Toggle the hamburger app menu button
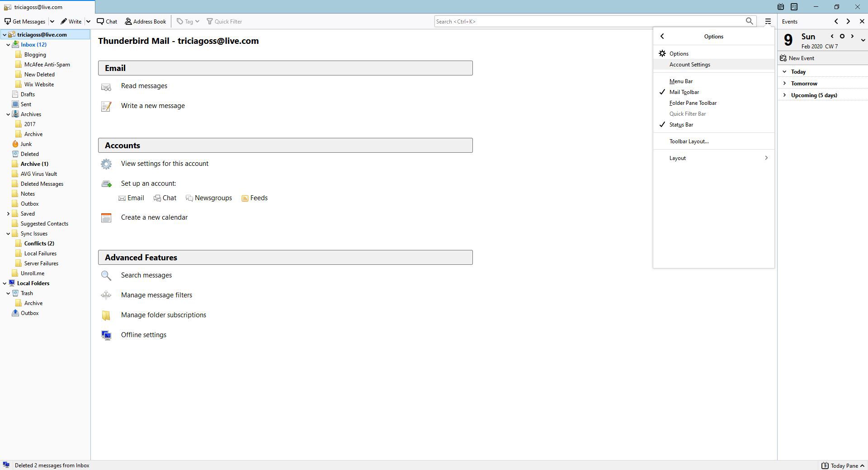 point(768,21)
